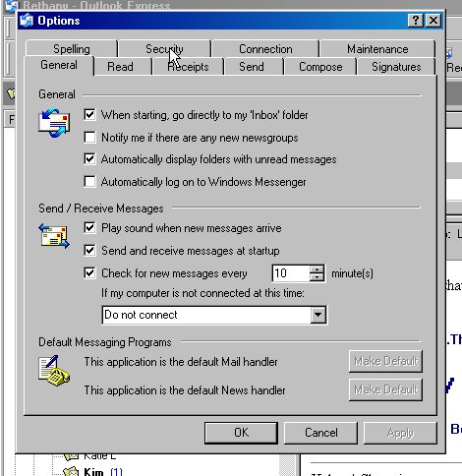
Task: Select the Maintenance tab
Action: click(x=377, y=49)
